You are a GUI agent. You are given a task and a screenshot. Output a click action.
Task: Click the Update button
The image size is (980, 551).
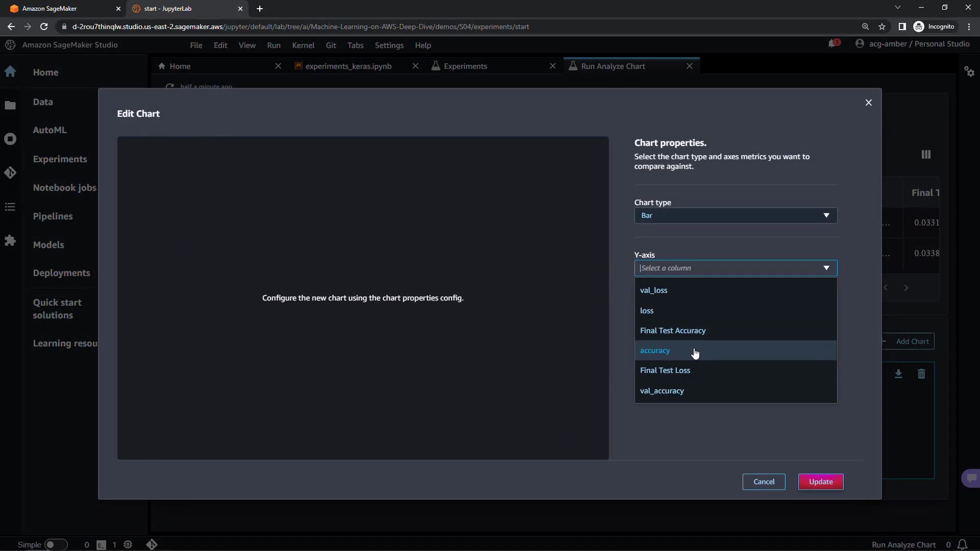[x=820, y=482]
